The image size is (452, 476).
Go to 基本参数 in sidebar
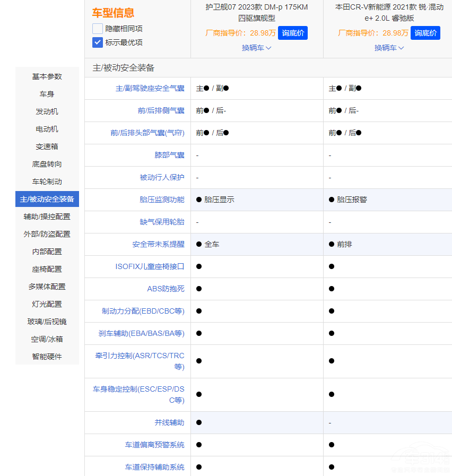47,76
